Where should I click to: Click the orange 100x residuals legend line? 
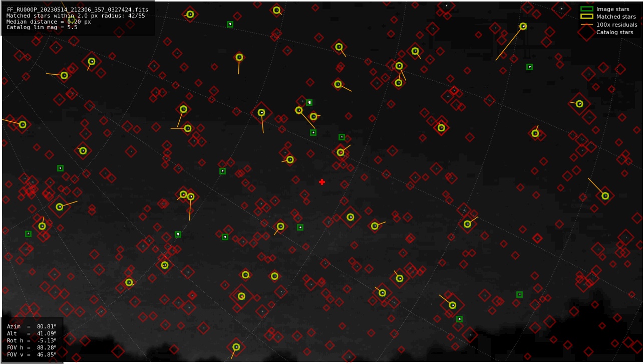[x=586, y=25]
